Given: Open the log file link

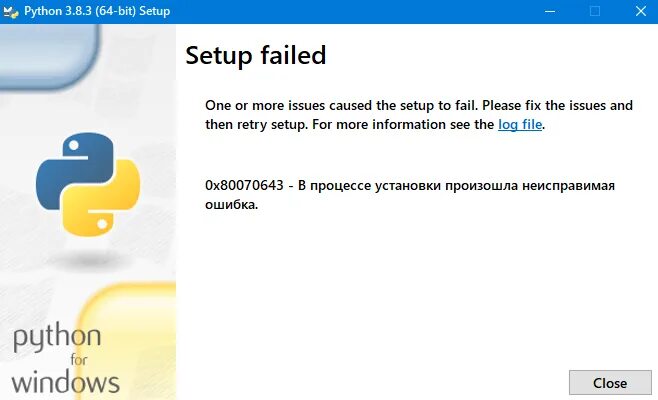Looking at the screenshot, I should pyautogui.click(x=520, y=125).
